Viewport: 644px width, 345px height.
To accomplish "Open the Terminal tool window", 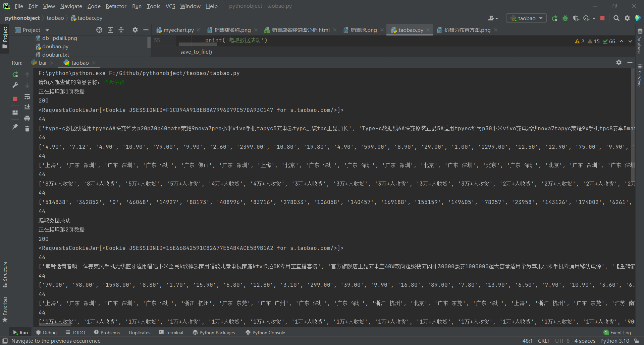I will [x=171, y=333].
